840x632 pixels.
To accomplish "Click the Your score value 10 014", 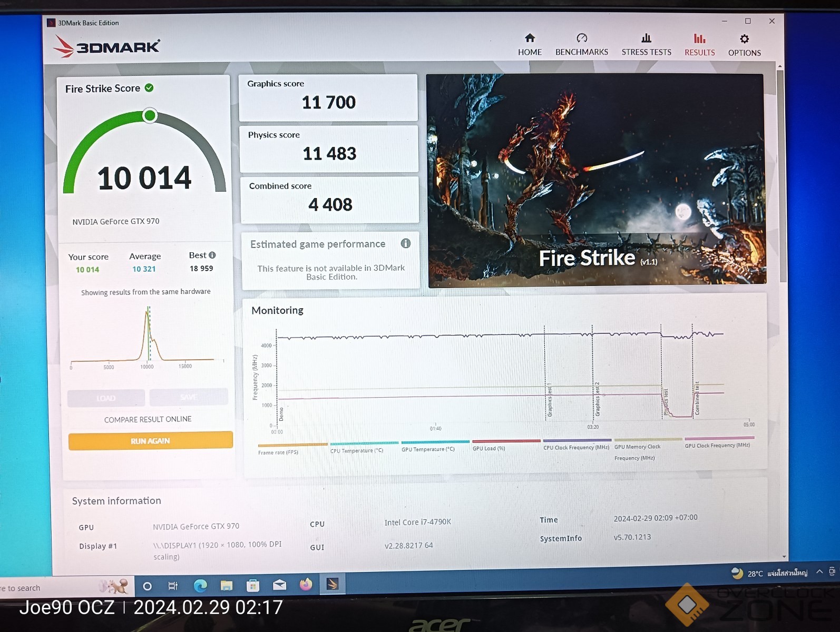I will tap(87, 270).
